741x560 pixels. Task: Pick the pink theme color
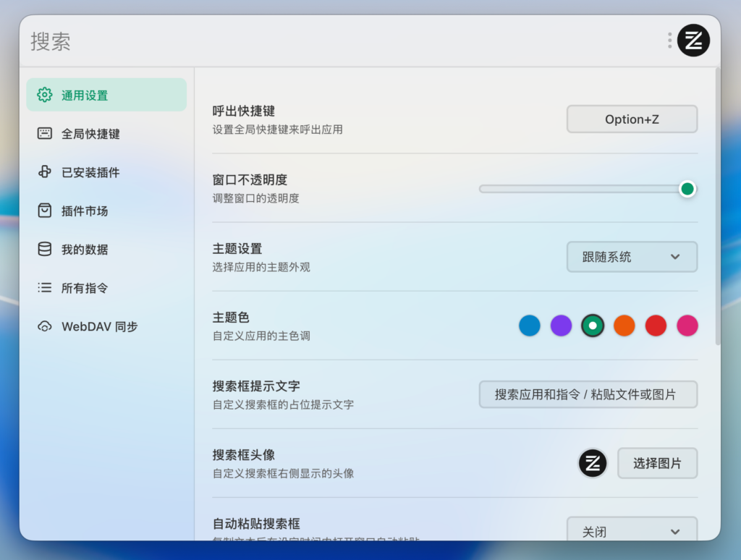point(687,326)
